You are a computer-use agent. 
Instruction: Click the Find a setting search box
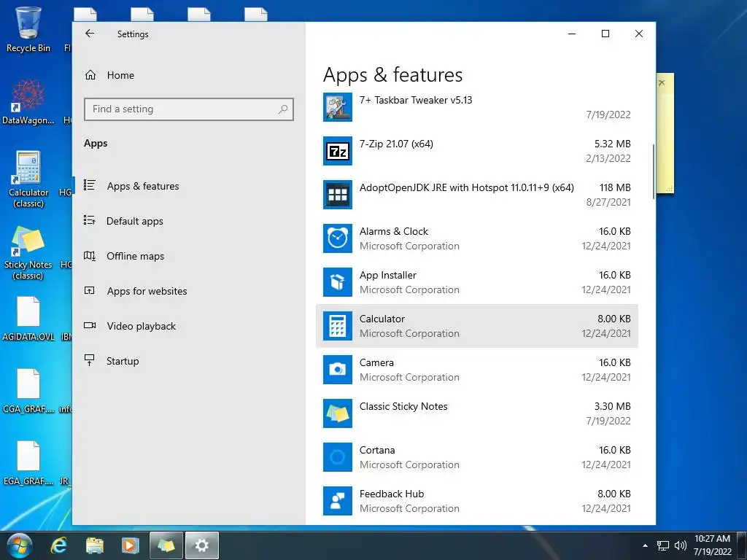(189, 109)
